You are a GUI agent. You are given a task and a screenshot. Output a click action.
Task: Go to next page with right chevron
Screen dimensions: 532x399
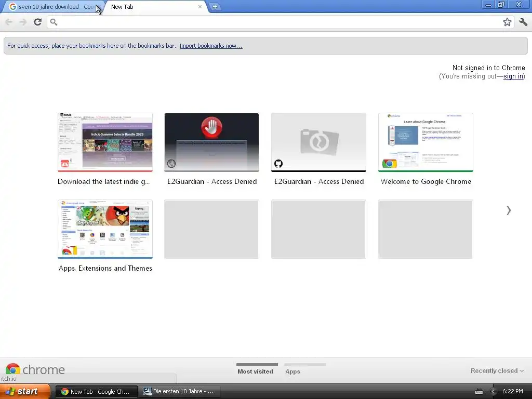[509, 210]
